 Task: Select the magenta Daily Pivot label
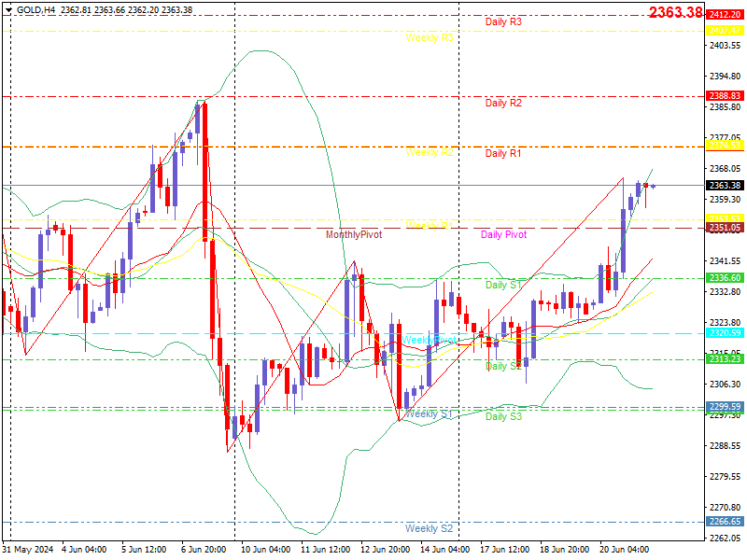click(503, 234)
